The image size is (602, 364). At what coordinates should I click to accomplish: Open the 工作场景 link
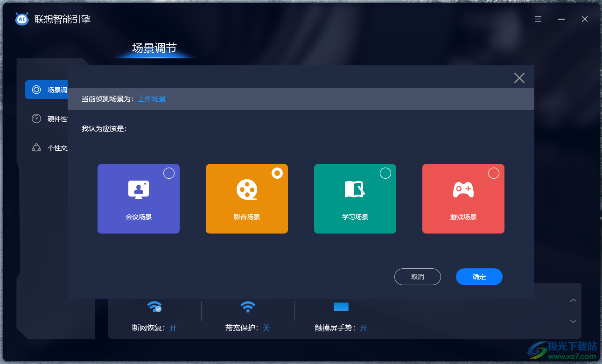pyautogui.click(x=152, y=98)
